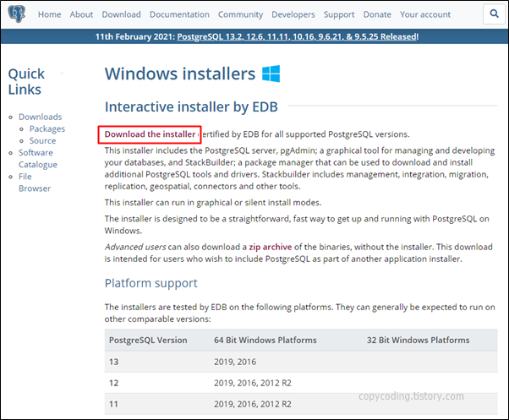Open the Download menu item
509x420 pixels.
122,14
